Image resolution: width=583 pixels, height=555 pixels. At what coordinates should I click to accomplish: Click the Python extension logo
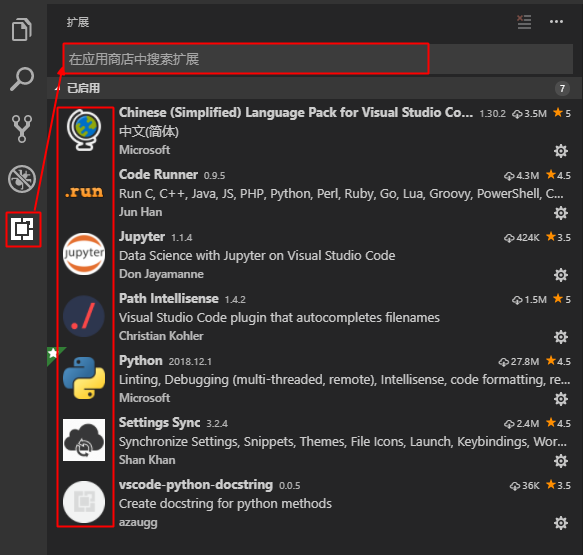[x=84, y=378]
